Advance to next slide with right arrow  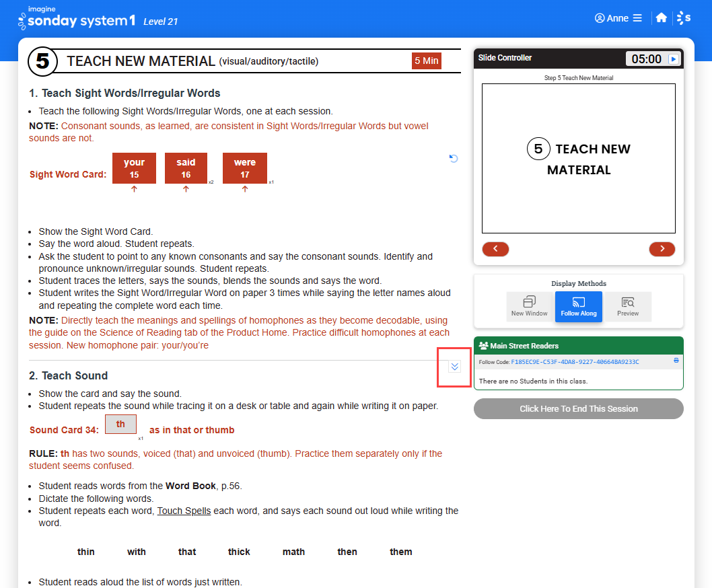(x=662, y=249)
